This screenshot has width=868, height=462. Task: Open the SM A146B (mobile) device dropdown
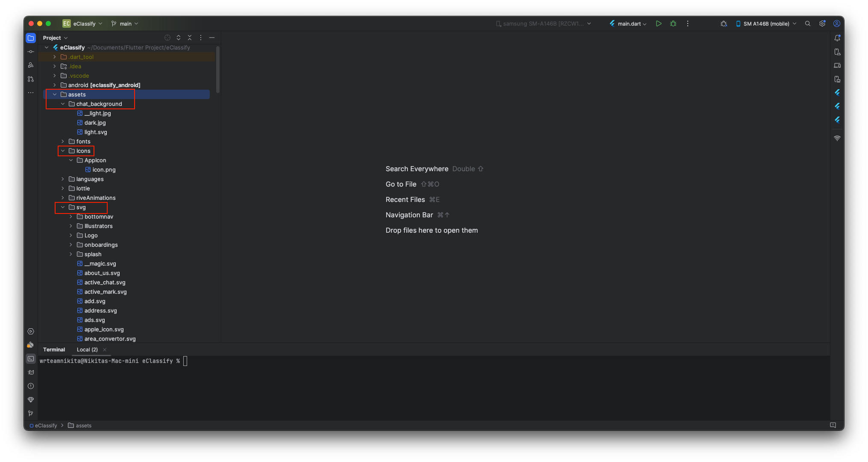coord(766,23)
